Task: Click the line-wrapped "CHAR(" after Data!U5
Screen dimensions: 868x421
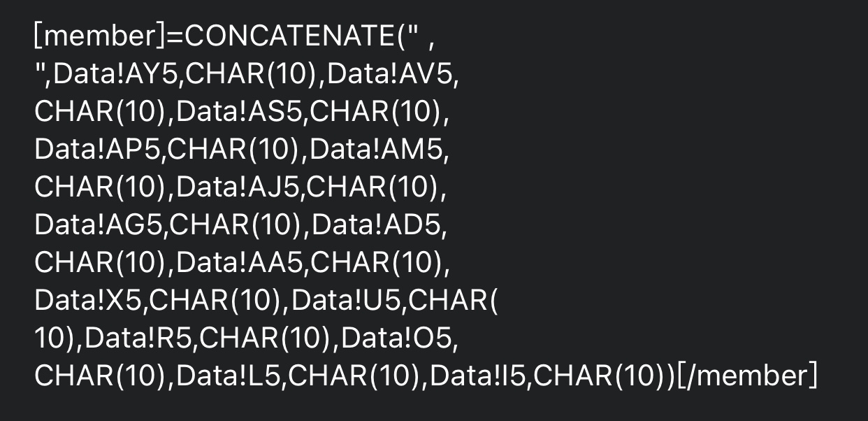Action: pyautogui.click(x=453, y=301)
